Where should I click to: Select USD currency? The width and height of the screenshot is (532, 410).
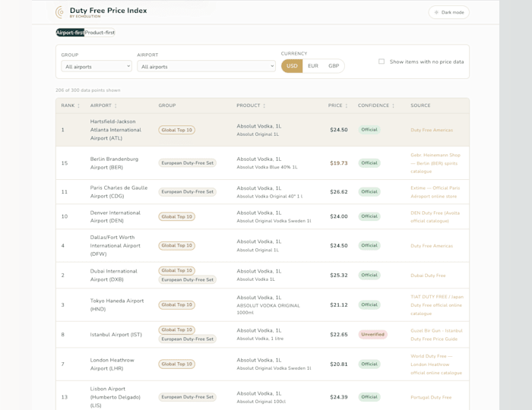(x=292, y=66)
